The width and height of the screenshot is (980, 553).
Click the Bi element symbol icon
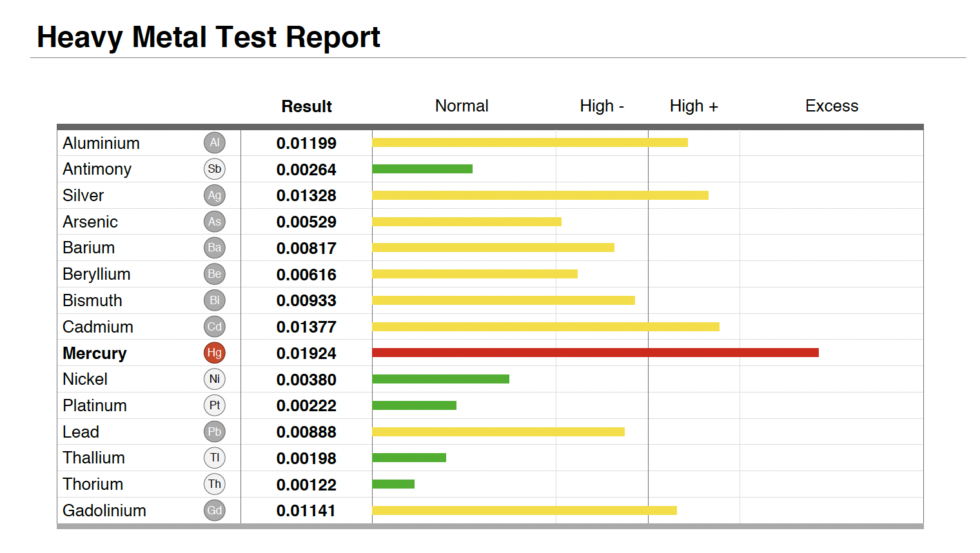tap(215, 300)
